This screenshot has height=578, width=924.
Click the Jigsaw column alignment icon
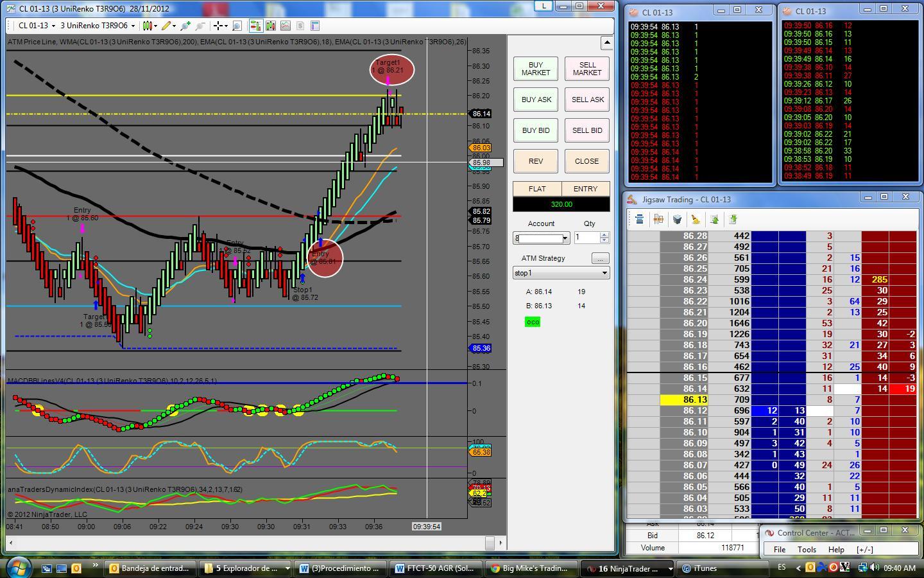658,219
